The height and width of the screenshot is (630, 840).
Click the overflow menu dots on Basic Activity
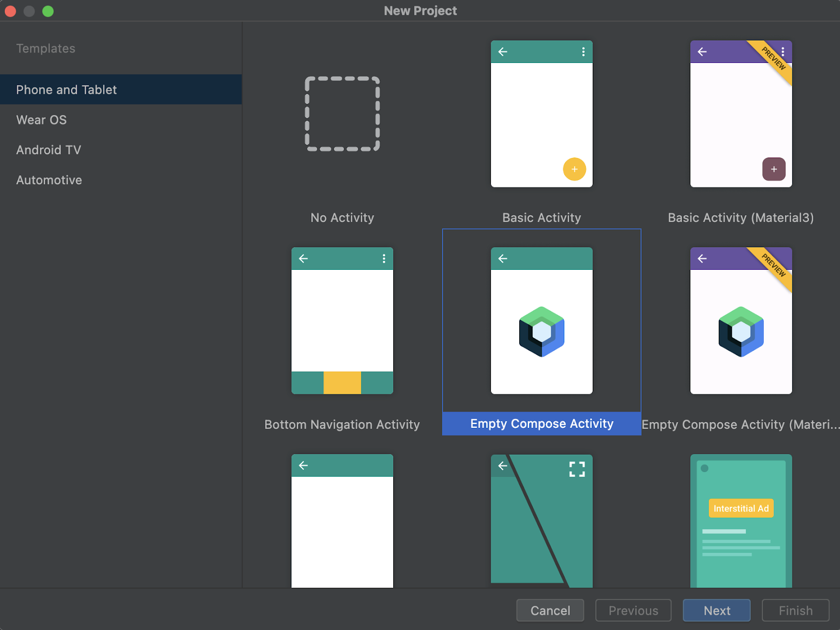click(583, 51)
